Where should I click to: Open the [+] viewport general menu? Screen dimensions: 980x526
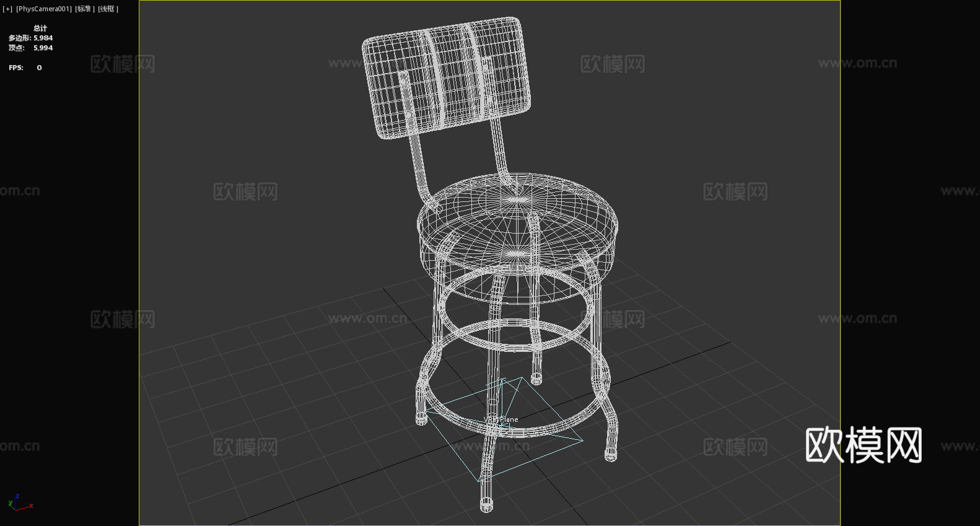[7, 9]
